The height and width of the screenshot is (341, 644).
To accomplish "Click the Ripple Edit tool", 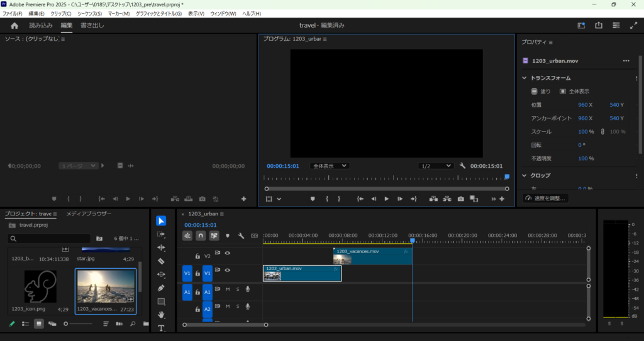I will (x=161, y=247).
